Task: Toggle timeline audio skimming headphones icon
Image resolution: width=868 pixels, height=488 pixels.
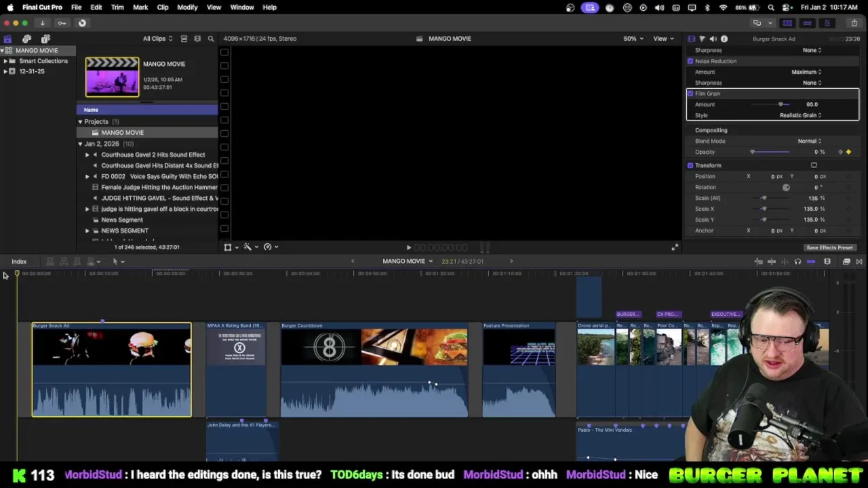Action: tap(797, 262)
